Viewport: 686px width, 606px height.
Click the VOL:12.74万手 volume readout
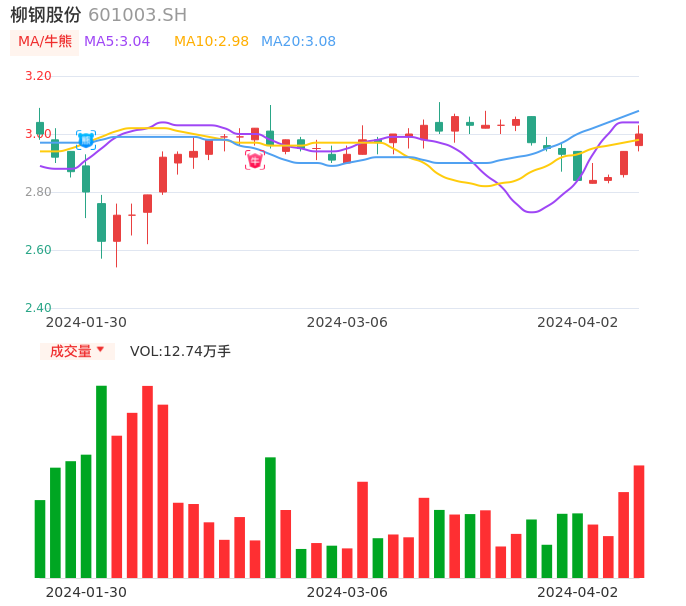point(180,351)
